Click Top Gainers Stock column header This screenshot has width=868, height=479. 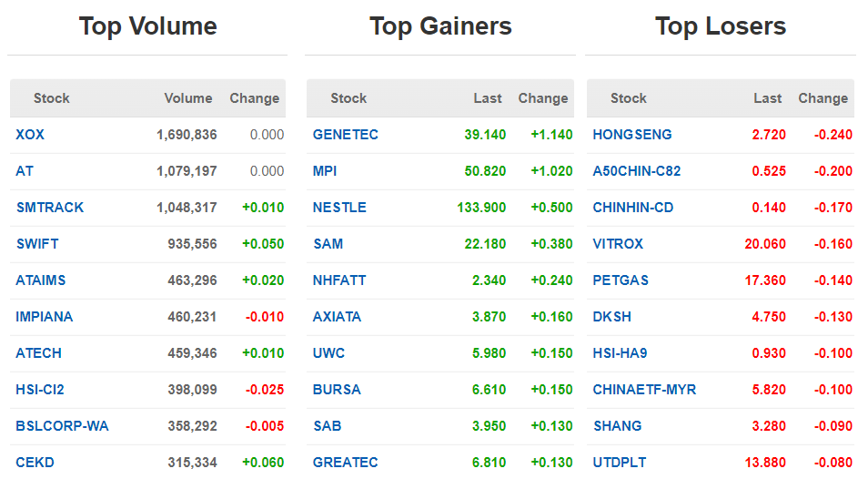pyautogui.click(x=348, y=98)
